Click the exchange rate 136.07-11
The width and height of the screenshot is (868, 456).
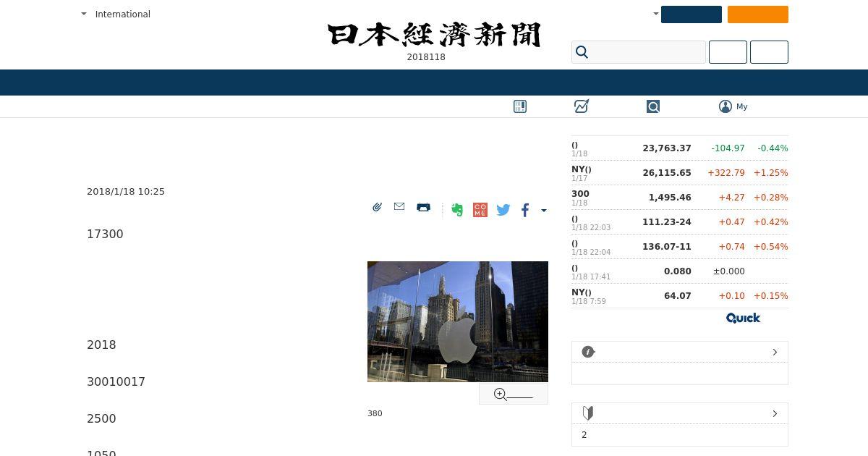667,247
